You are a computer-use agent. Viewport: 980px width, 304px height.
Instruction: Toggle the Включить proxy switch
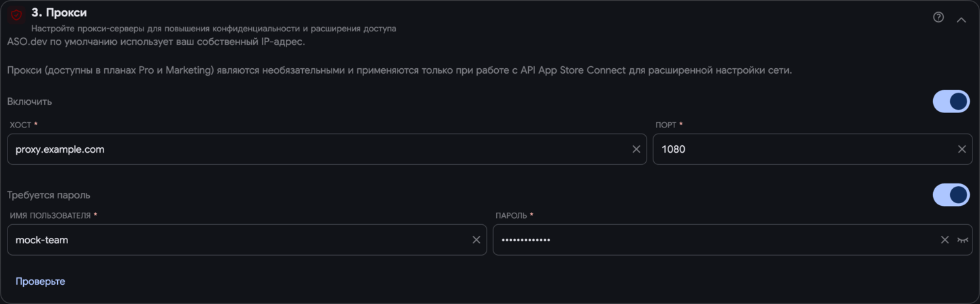pos(951,102)
